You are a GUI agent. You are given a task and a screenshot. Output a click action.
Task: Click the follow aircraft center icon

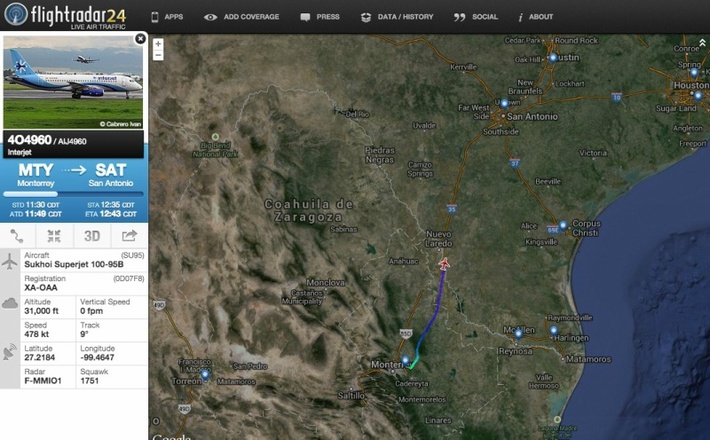pyautogui.click(x=54, y=236)
